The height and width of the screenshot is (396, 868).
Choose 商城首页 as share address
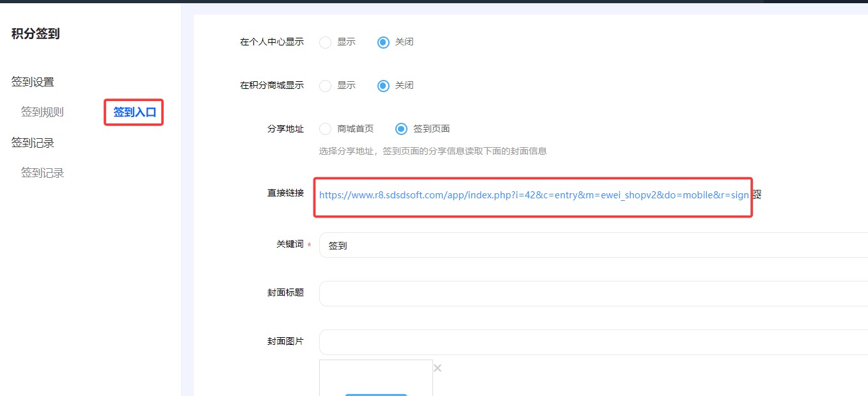pos(326,129)
